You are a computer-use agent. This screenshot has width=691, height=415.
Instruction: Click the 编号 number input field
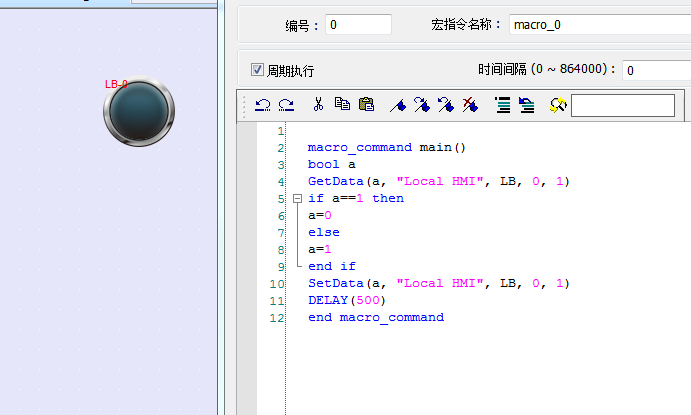(x=358, y=25)
